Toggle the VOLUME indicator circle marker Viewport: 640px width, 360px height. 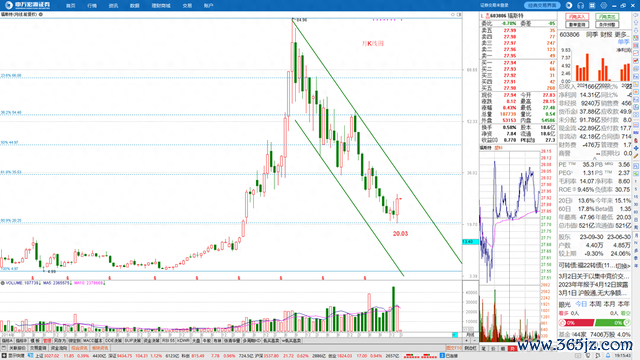point(2,283)
